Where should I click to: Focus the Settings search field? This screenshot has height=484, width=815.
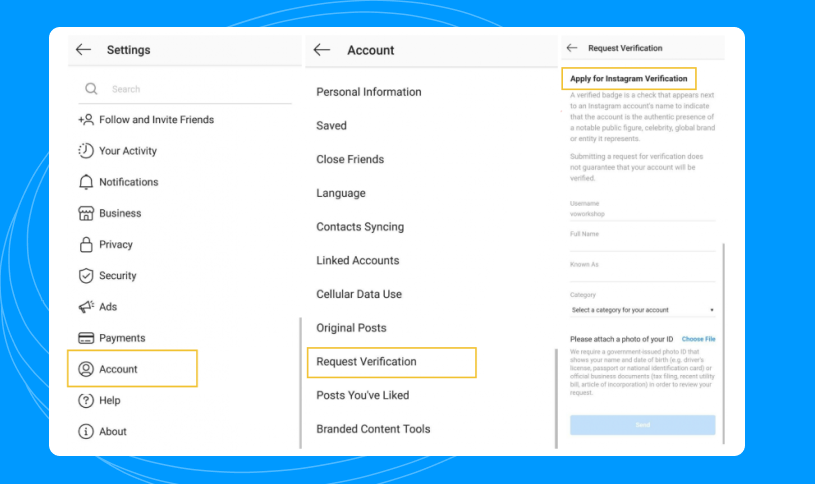pyautogui.click(x=185, y=89)
